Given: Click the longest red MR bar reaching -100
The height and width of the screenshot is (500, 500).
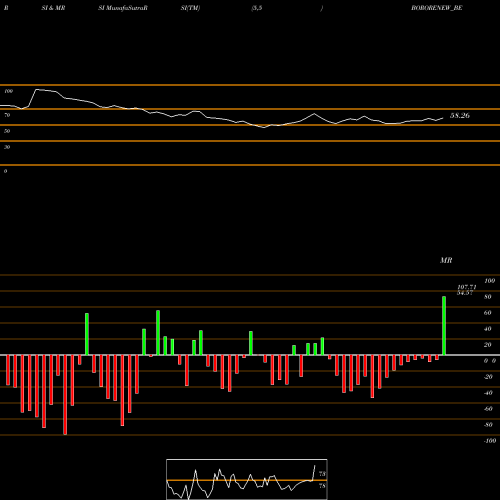Looking at the screenshot, I should tap(65, 395).
